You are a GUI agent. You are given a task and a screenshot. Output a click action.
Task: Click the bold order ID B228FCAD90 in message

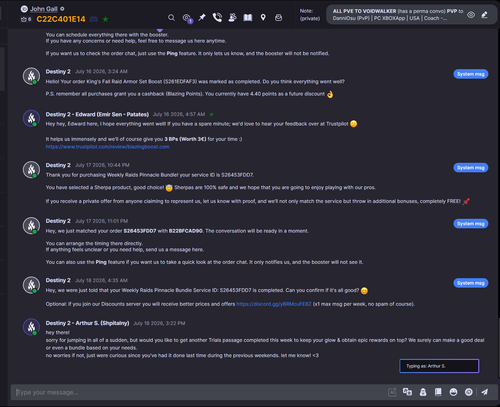tap(186, 231)
